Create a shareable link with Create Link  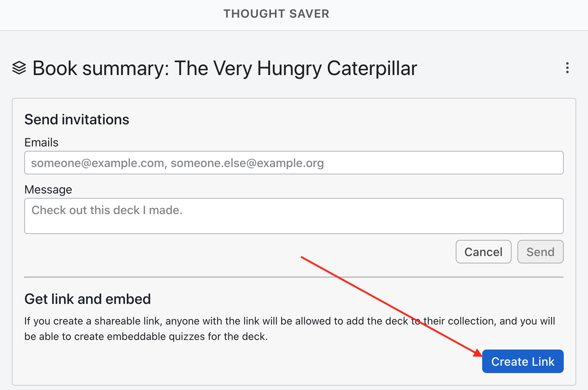pos(523,361)
